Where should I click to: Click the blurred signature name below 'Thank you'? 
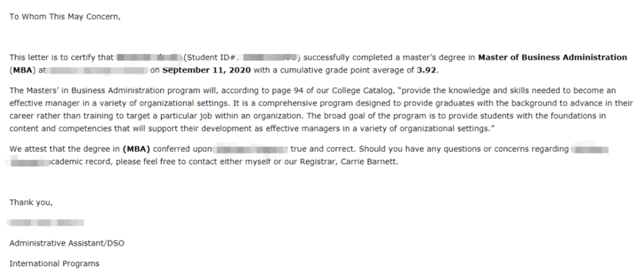point(46,223)
